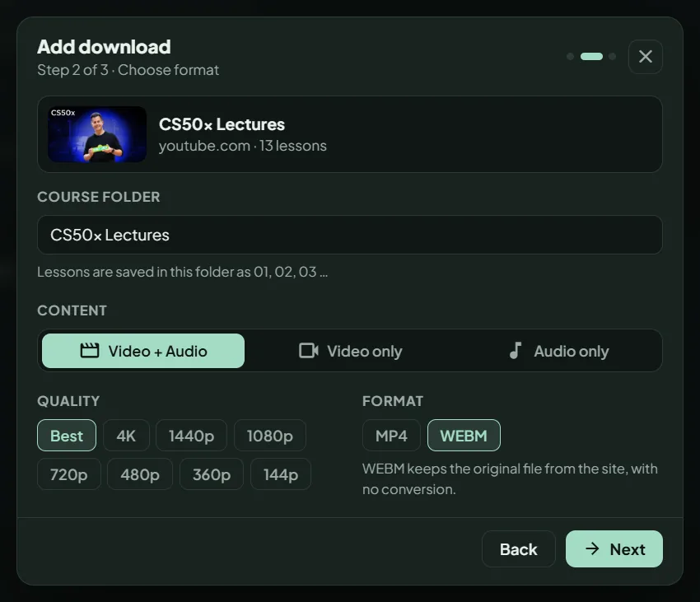
Task: Click the 'Step 2 of 3 · Choose format' subtitle
Action: (x=128, y=70)
